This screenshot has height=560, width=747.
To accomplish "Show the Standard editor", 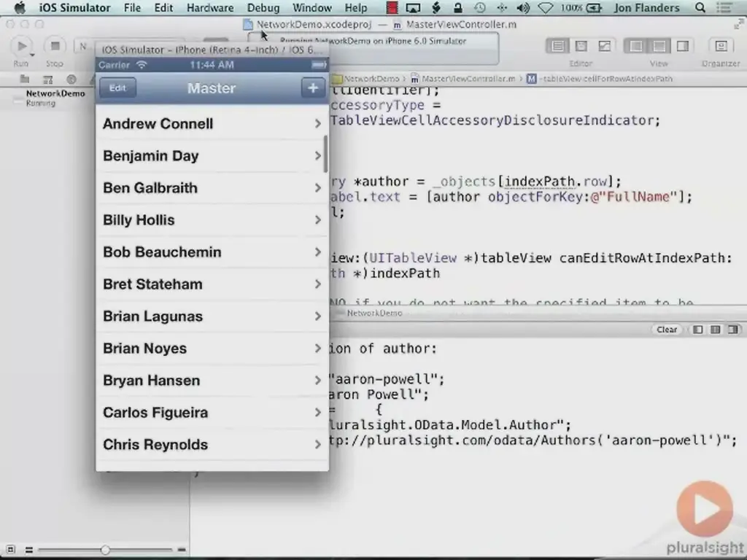I will click(557, 46).
